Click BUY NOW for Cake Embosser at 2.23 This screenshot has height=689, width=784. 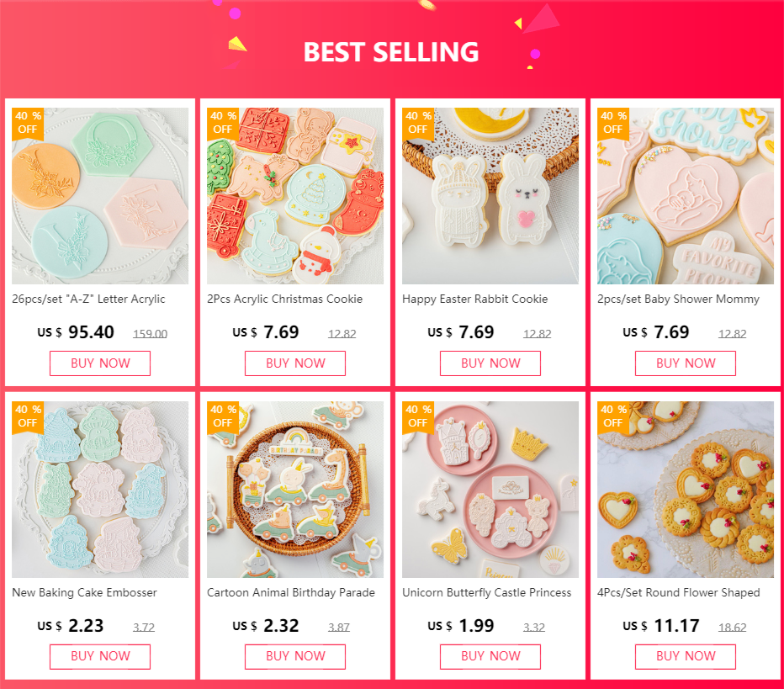(100, 656)
